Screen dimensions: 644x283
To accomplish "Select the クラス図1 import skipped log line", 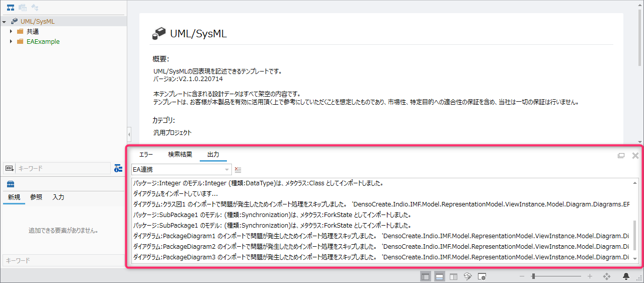I will (381, 204).
